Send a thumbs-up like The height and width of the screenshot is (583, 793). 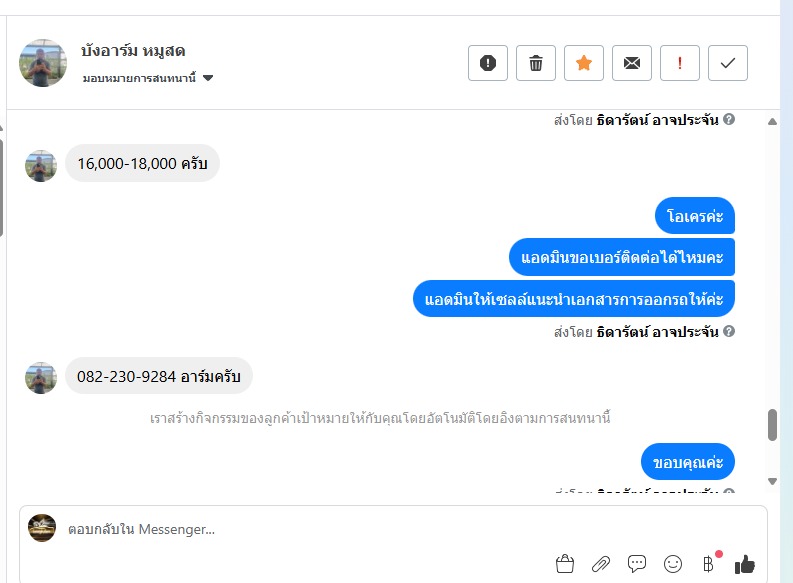pyautogui.click(x=744, y=564)
